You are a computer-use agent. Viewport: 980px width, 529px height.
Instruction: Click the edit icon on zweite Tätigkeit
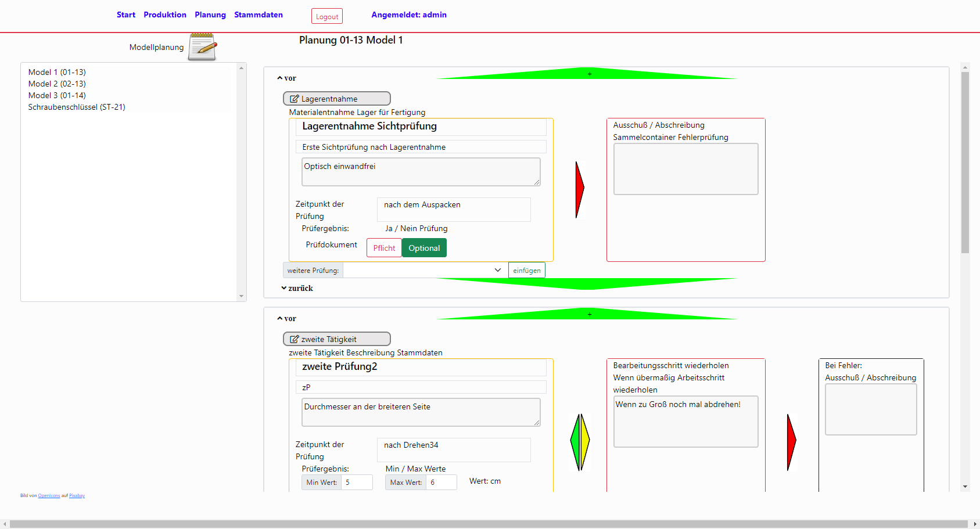click(x=295, y=339)
